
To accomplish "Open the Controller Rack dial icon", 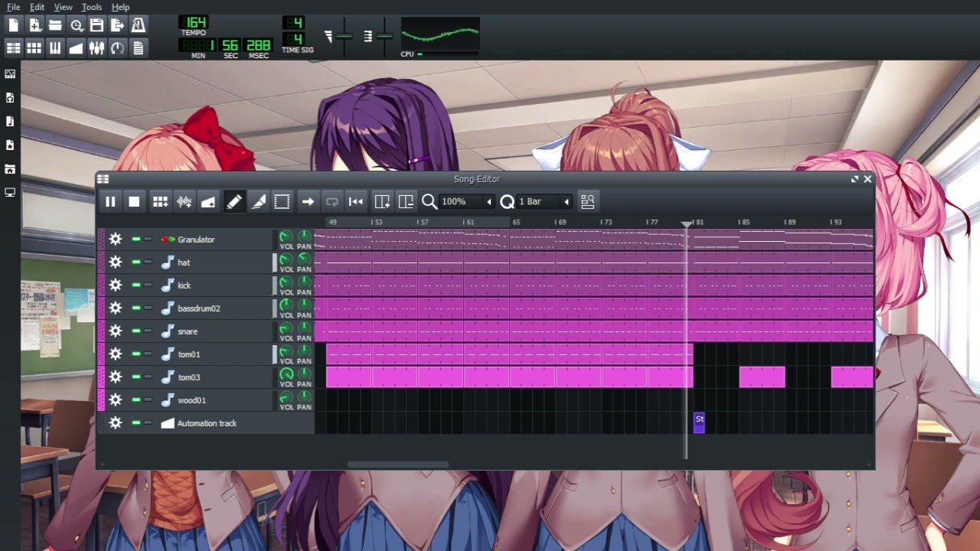I will coord(117,48).
